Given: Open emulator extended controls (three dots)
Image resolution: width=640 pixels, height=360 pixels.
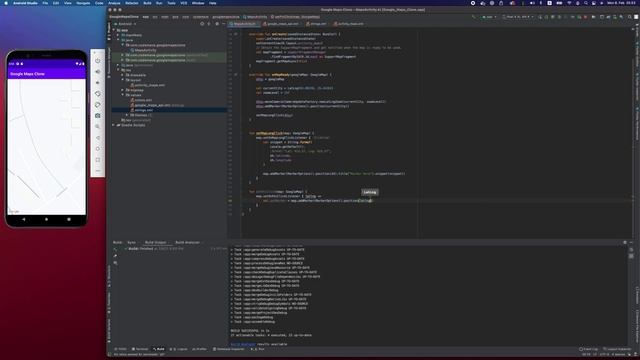Looking at the screenshot, I should tap(98, 171).
